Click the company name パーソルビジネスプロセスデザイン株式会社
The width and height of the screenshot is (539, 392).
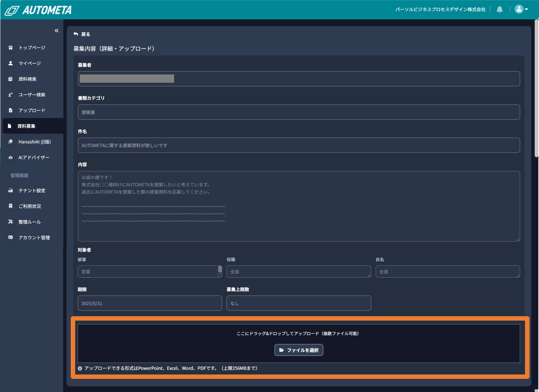coord(440,10)
